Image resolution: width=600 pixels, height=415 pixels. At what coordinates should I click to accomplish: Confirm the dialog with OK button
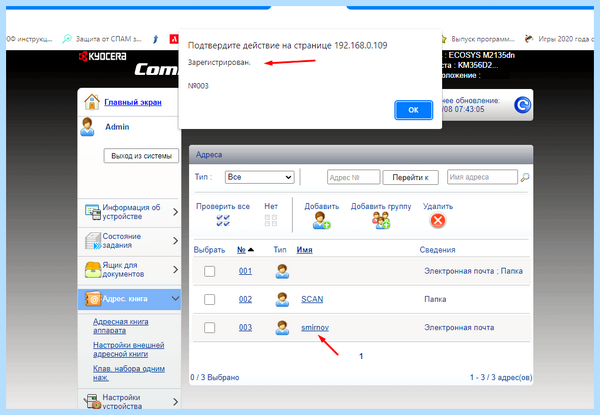[x=413, y=110]
